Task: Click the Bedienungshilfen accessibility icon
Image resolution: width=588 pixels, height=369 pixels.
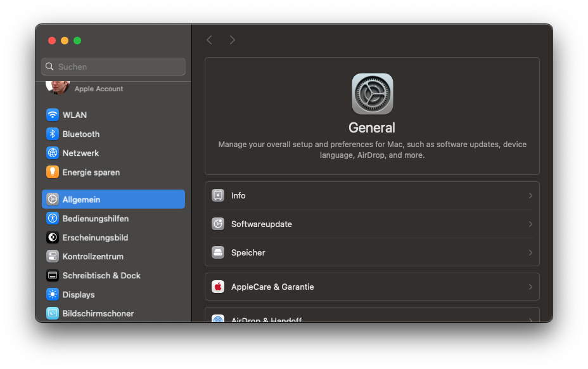Action: [53, 218]
